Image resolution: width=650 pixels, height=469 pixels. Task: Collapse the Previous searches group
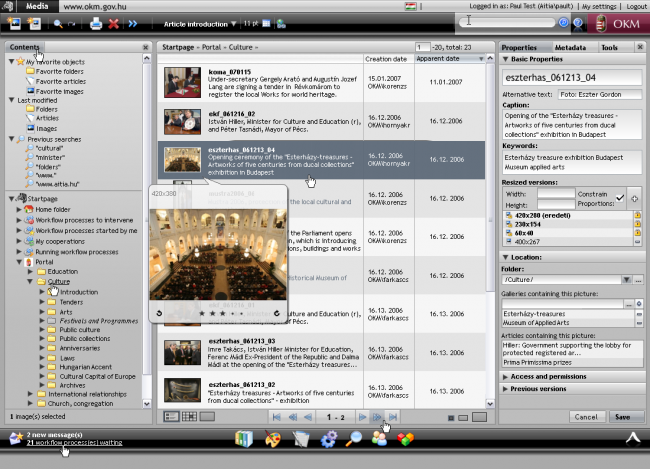12,139
